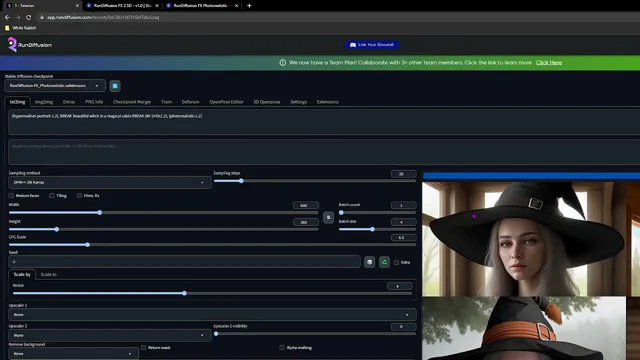The image size is (640, 360).
Task: Open the Sampling method dropdown
Action: [109, 182]
